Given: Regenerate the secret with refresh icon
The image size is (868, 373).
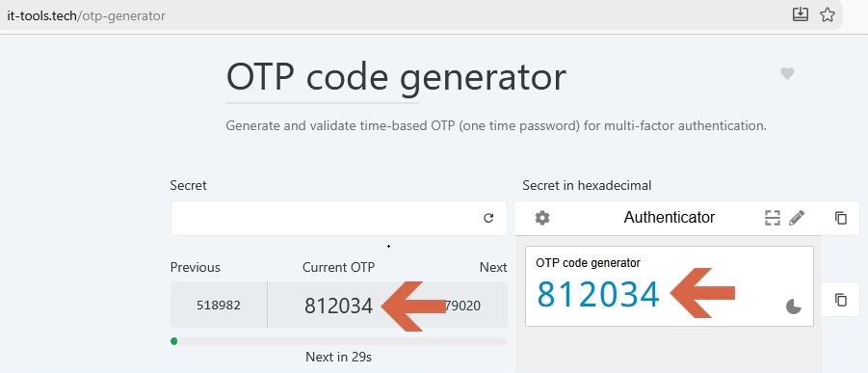Looking at the screenshot, I should (x=488, y=219).
